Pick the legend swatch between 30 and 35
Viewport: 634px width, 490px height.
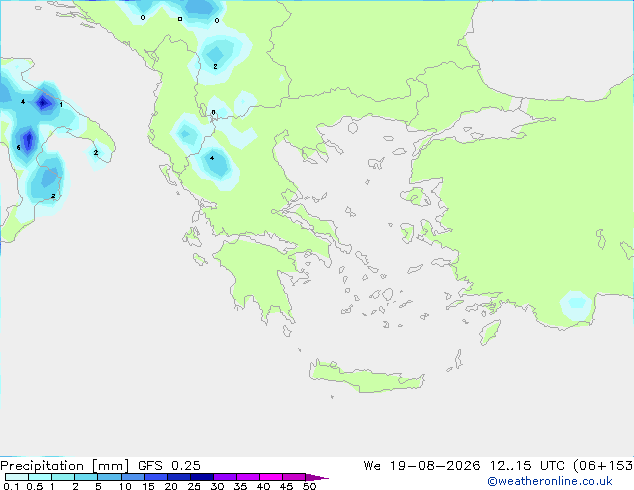click(224, 477)
